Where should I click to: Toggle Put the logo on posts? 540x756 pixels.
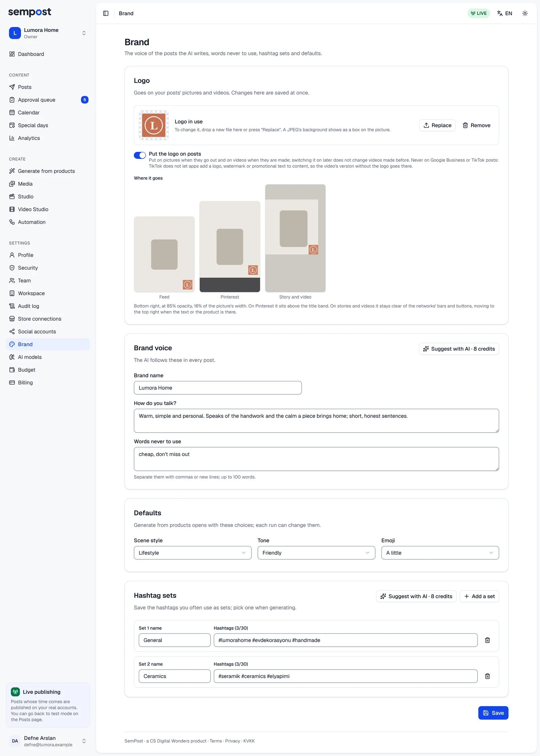coord(140,155)
